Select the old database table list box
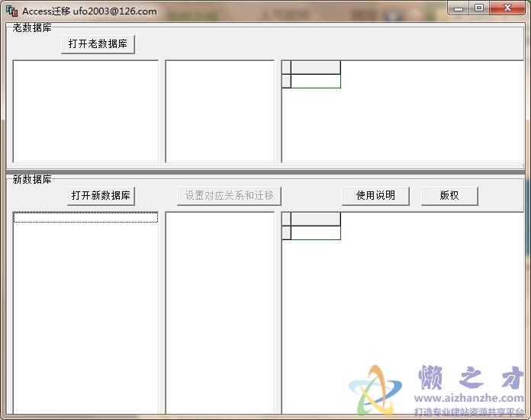531x420 pixels. [85, 112]
